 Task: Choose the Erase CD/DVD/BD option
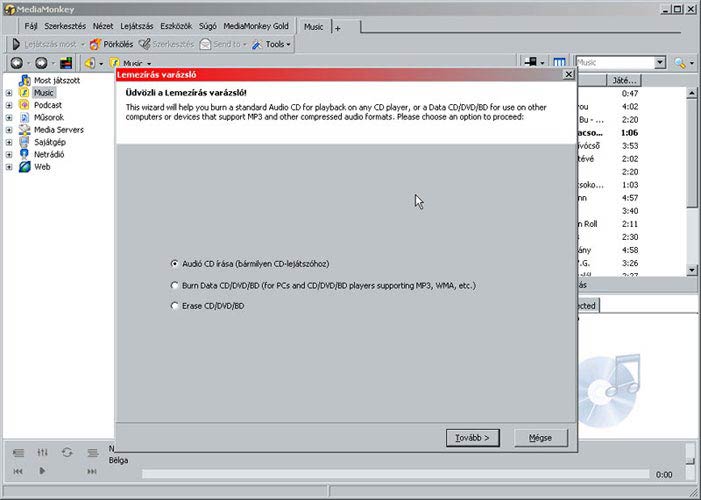[x=175, y=306]
